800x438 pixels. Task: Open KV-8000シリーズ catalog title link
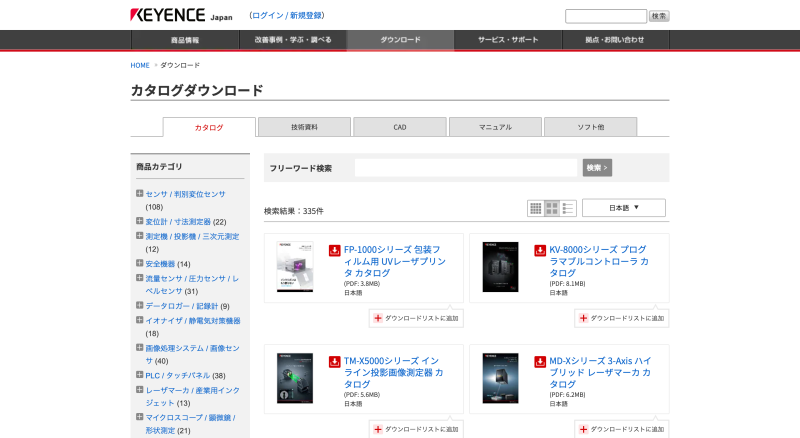point(599,261)
